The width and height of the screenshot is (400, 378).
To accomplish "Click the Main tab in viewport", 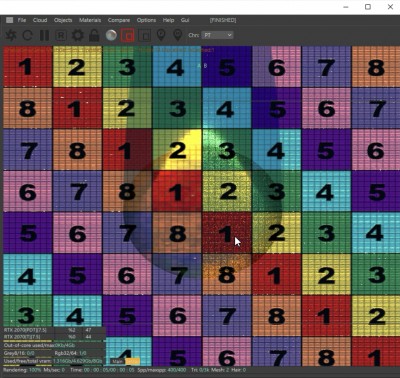I will [117, 361].
